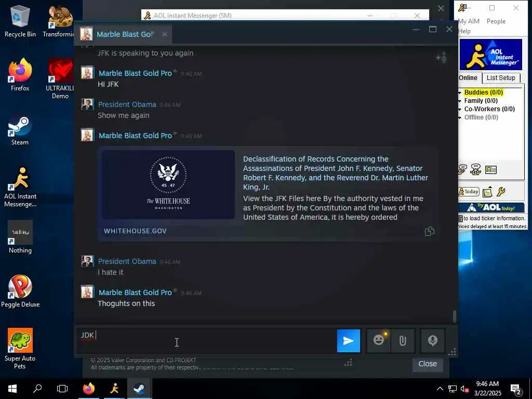This screenshot has width=532, height=399.
Task: Click the AOL Instant Messenger logo banner
Action: (490, 55)
